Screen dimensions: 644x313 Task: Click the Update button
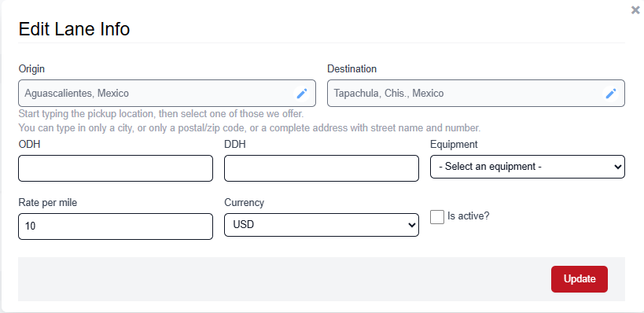pyautogui.click(x=579, y=279)
